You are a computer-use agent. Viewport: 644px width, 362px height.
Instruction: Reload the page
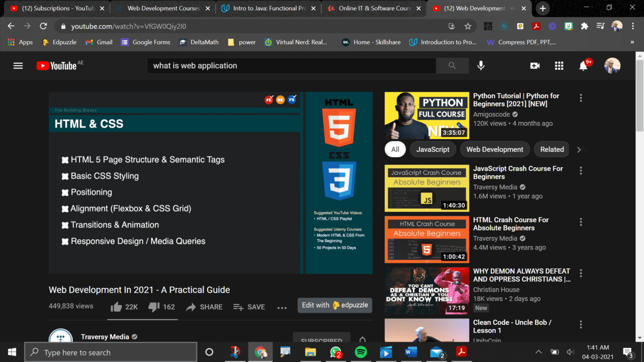[x=43, y=26]
